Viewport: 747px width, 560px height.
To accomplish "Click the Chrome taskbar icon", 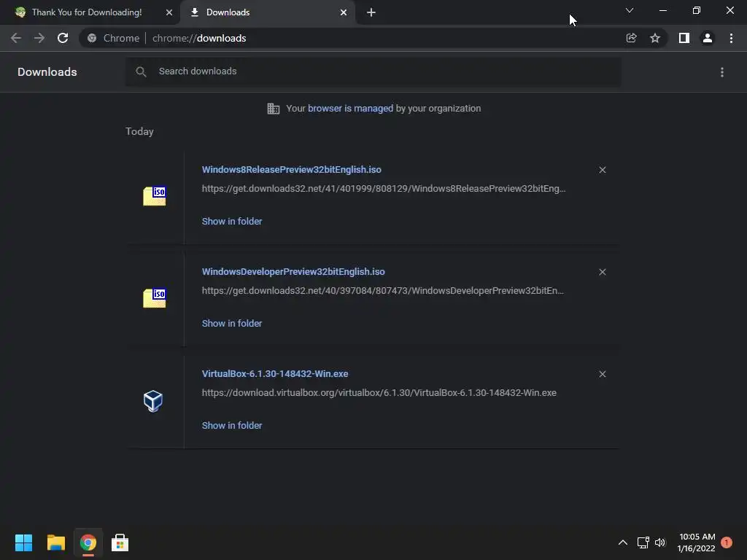I will pyautogui.click(x=88, y=542).
